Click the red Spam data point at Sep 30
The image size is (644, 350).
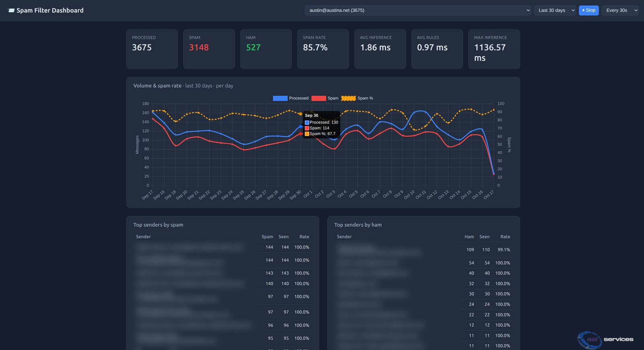[x=301, y=134]
